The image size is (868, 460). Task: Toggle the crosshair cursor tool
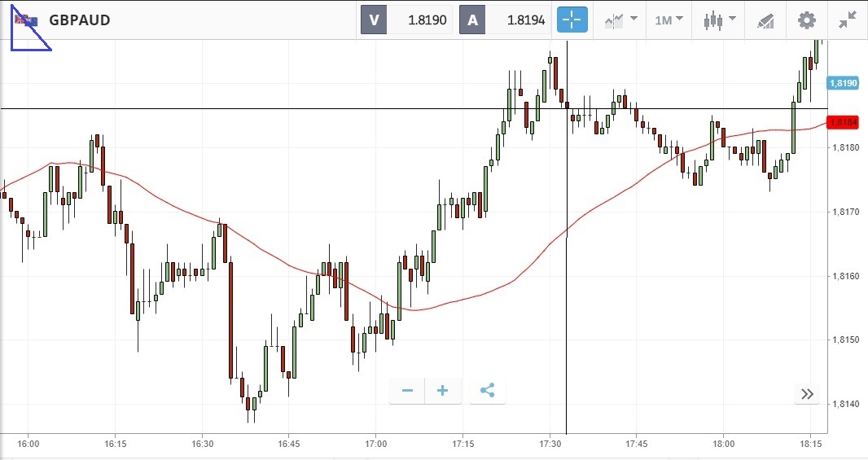pos(572,20)
